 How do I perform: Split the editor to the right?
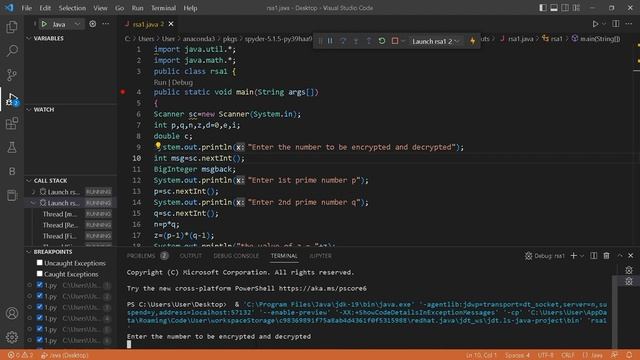pyautogui.click(x=616, y=24)
